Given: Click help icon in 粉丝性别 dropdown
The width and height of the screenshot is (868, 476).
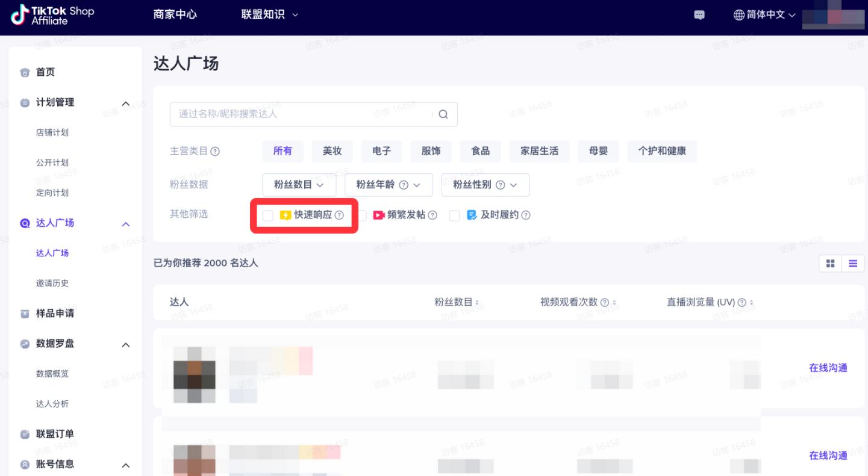Looking at the screenshot, I should pos(501,185).
